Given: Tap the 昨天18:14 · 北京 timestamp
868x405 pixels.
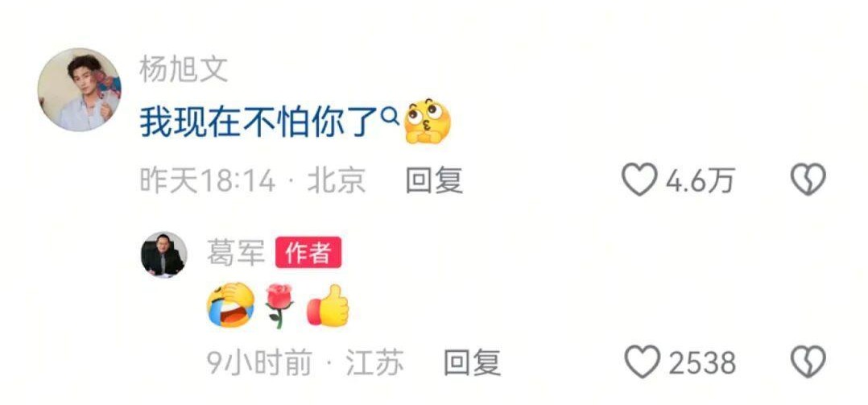Looking at the screenshot, I should pos(253,180).
